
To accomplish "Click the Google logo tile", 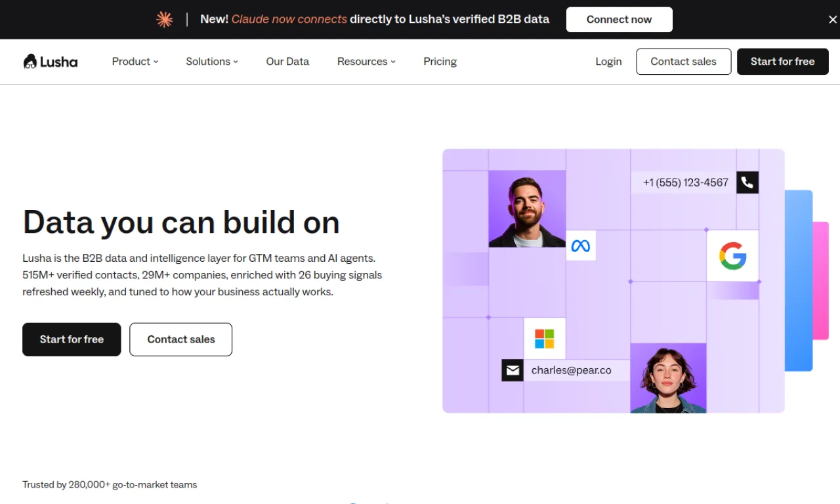I will tap(732, 256).
